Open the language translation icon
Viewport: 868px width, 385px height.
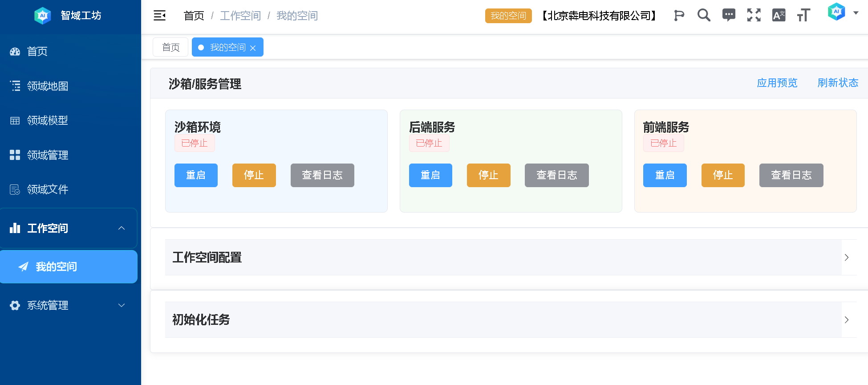779,15
